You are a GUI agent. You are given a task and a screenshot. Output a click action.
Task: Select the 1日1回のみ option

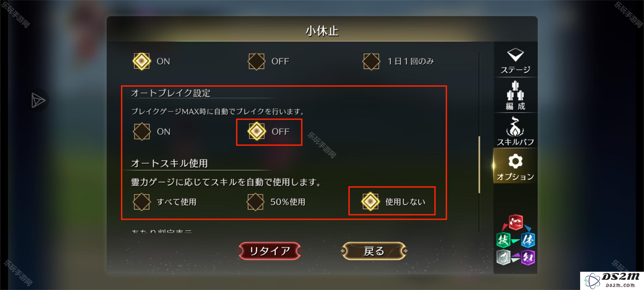coord(398,61)
